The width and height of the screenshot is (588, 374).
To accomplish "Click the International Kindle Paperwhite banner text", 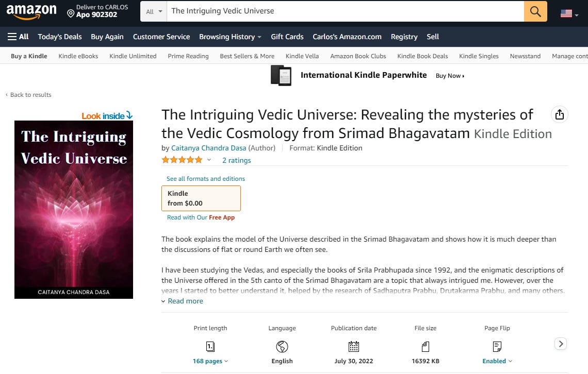I will click(x=364, y=75).
